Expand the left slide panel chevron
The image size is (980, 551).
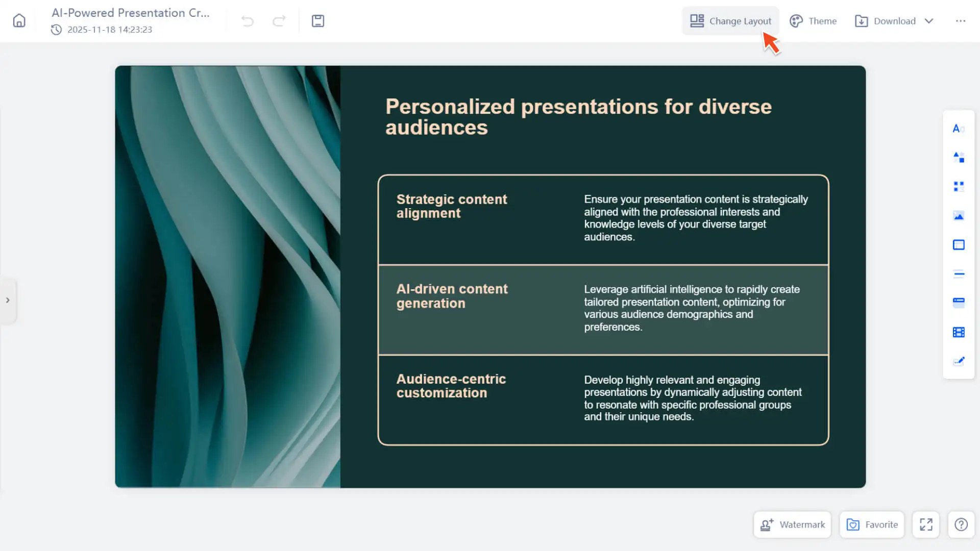coord(8,300)
